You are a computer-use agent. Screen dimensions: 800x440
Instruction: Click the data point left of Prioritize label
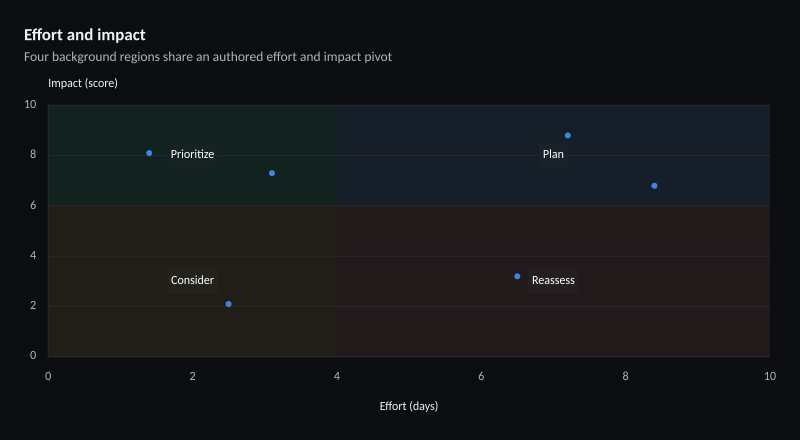pyautogui.click(x=149, y=153)
